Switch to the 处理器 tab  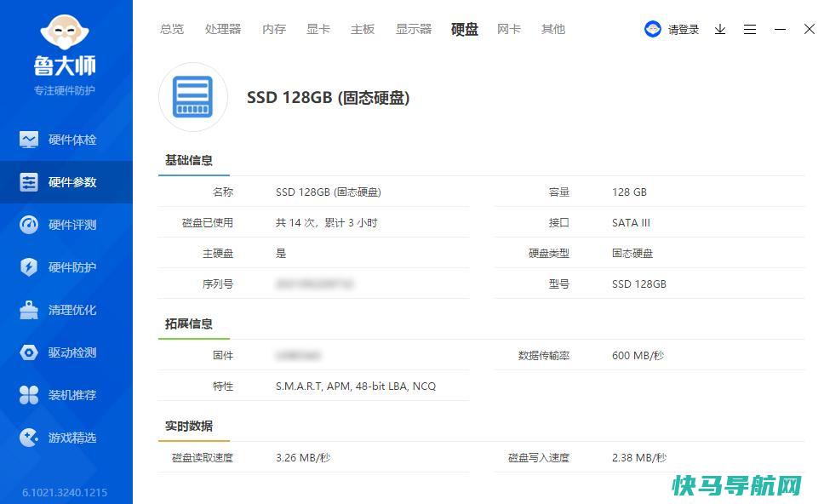tap(223, 29)
